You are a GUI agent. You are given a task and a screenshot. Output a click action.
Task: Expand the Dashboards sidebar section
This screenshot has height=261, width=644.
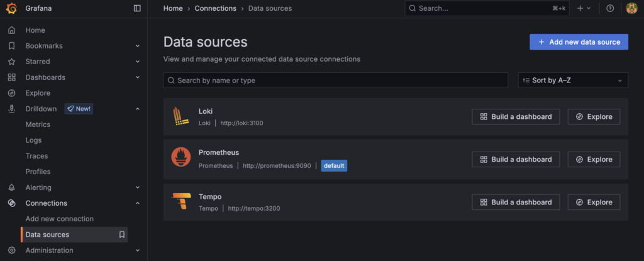(x=137, y=77)
